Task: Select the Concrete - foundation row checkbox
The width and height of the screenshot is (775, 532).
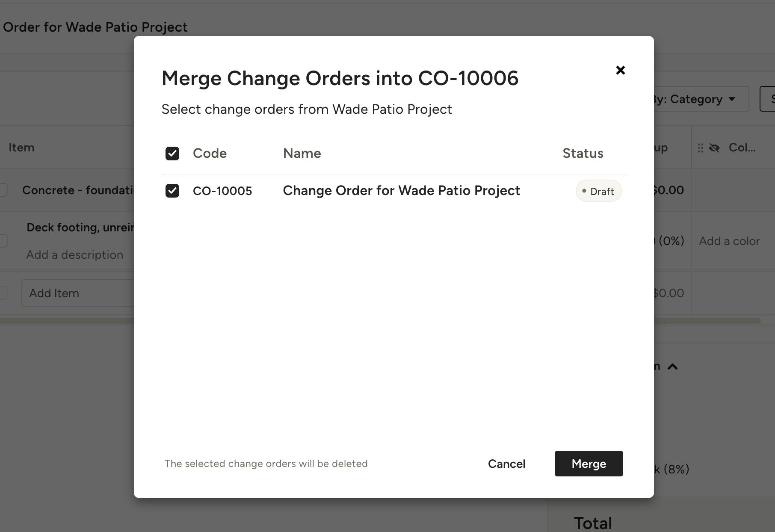Action: coord(3,189)
